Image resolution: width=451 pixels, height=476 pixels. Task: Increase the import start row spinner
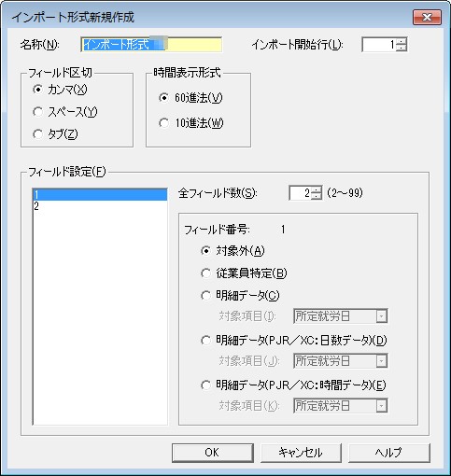tap(402, 41)
